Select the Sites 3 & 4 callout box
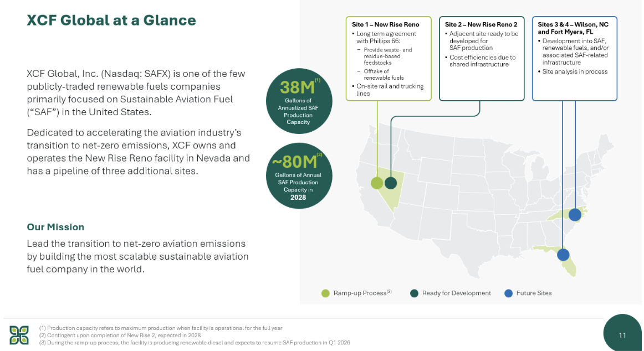This screenshot has width=644, height=351. coord(574,59)
